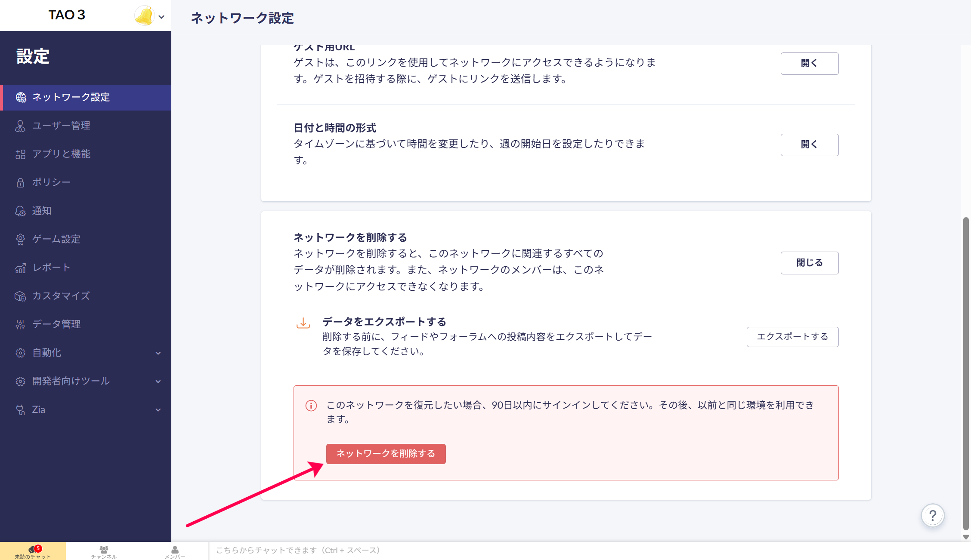The width and height of the screenshot is (971, 560).
Task: Click the エクスポートする button
Action: (792, 337)
